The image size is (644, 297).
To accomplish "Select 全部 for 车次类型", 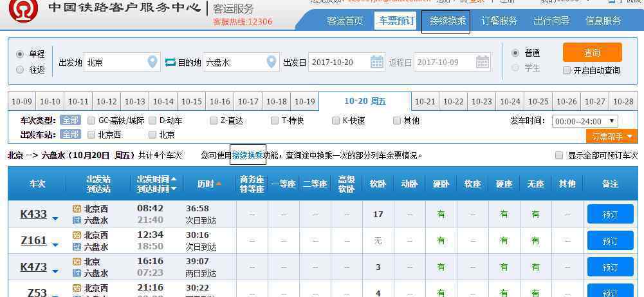I will [x=70, y=120].
